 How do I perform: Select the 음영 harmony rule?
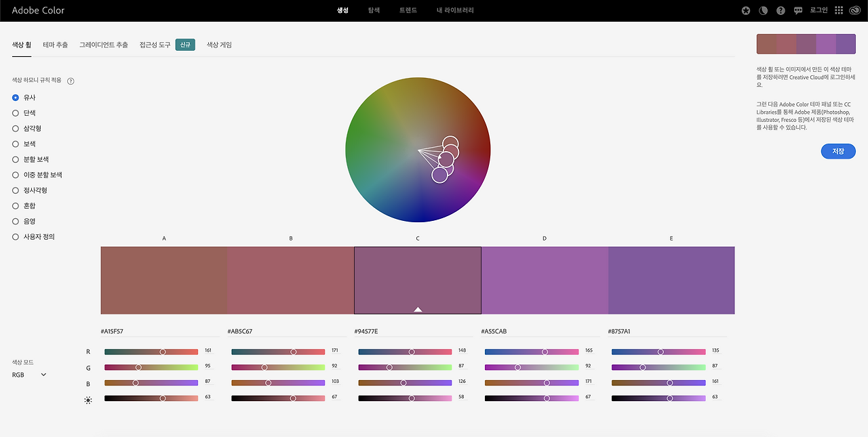(16, 222)
